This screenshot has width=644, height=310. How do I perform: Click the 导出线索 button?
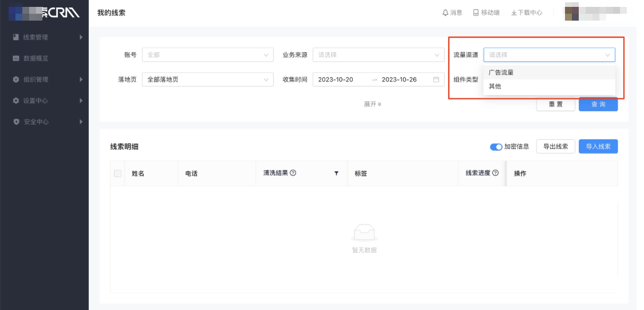click(x=556, y=146)
